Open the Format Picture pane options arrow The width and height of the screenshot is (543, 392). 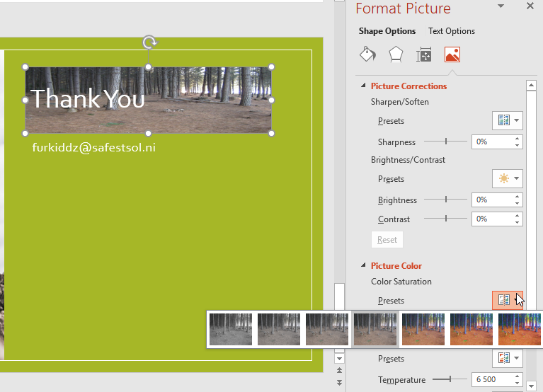tap(501, 6)
